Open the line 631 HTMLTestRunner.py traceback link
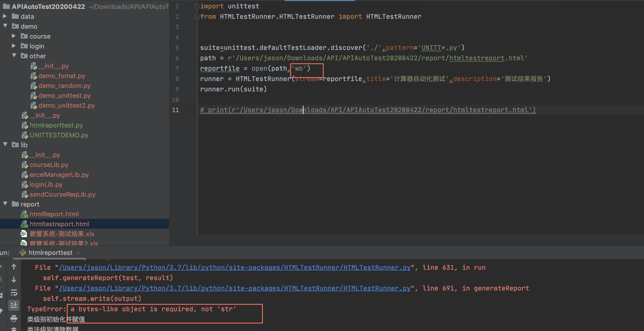This screenshot has height=331, width=644. pyautogui.click(x=235, y=268)
